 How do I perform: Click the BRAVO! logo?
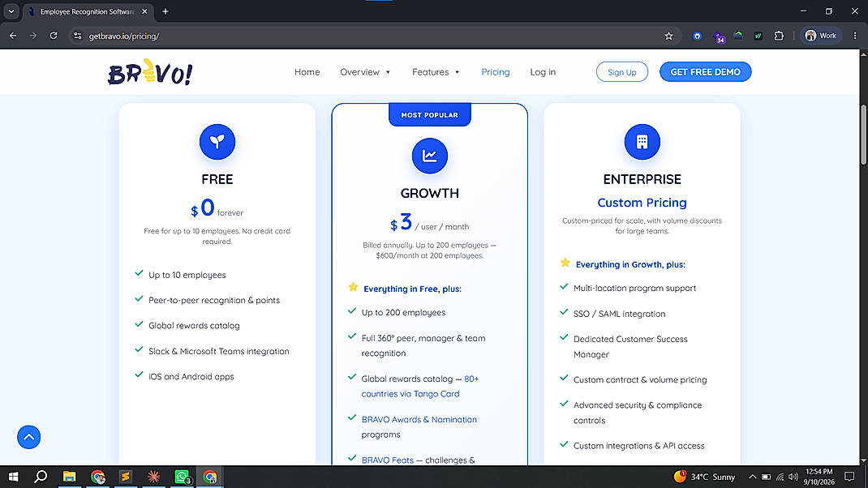[150, 72]
